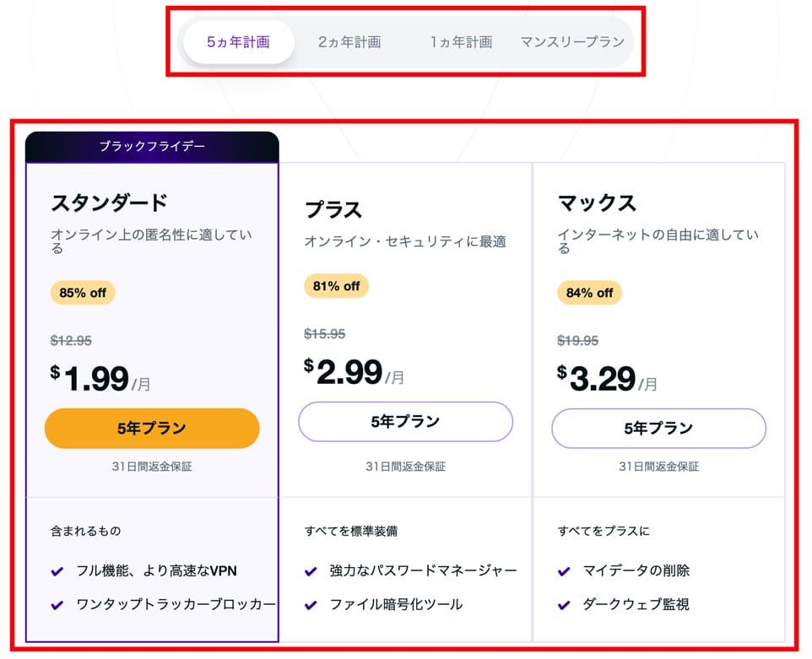Click the orange 5年プラン button for スタンダード

(152, 428)
